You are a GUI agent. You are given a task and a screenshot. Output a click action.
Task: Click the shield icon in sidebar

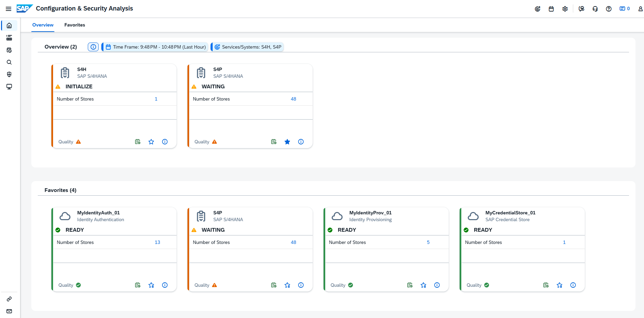[9, 74]
